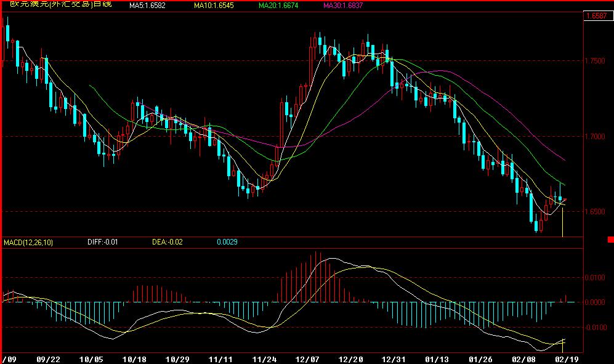The image size is (614, 364).
Task: Select the 10/05 date on time axis
Action: pyautogui.click(x=91, y=359)
